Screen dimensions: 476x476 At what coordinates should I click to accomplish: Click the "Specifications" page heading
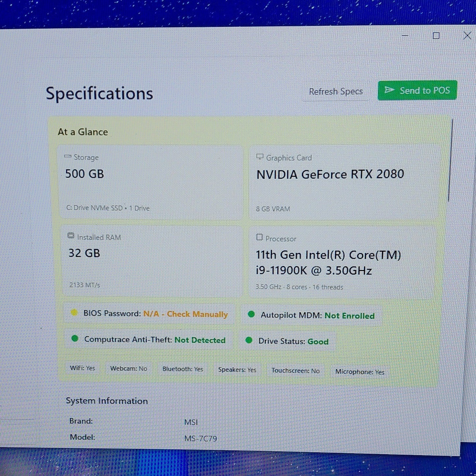(x=99, y=94)
